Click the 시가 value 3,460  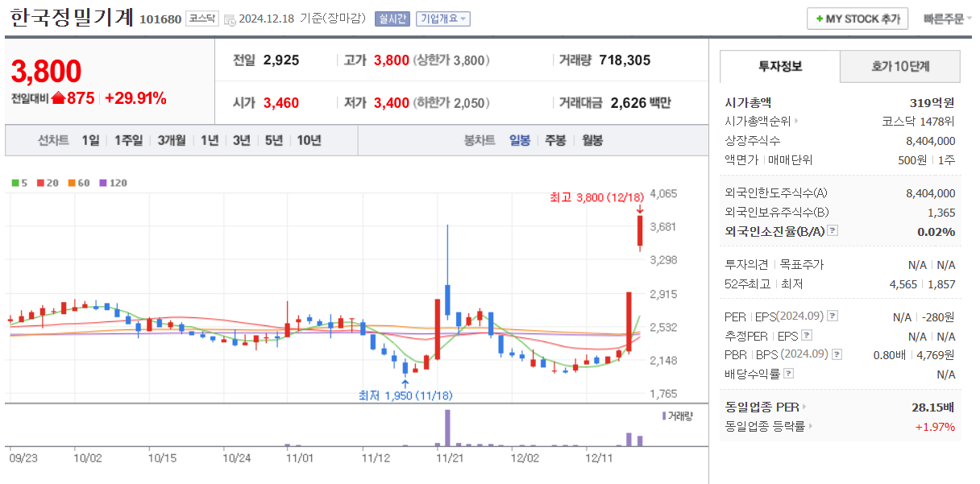(281, 102)
